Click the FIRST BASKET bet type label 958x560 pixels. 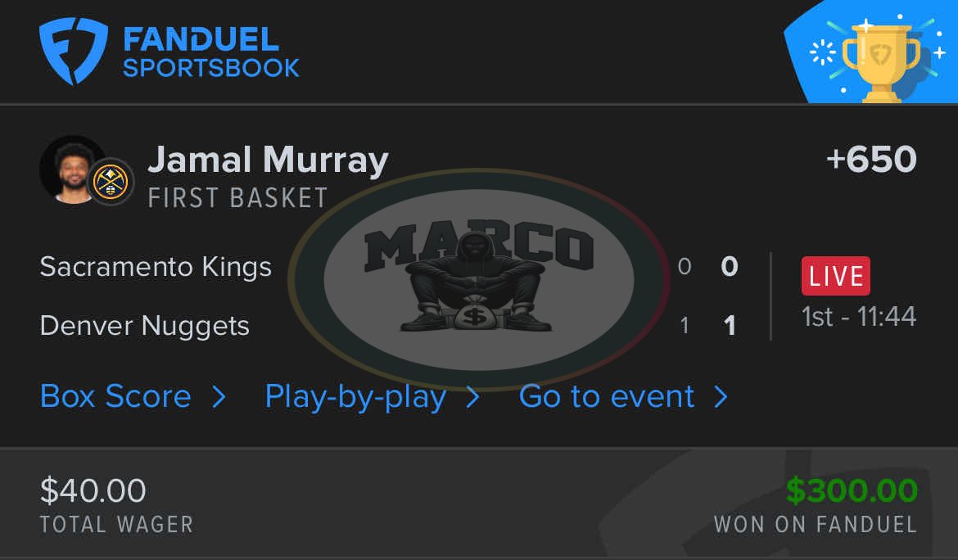(x=237, y=198)
